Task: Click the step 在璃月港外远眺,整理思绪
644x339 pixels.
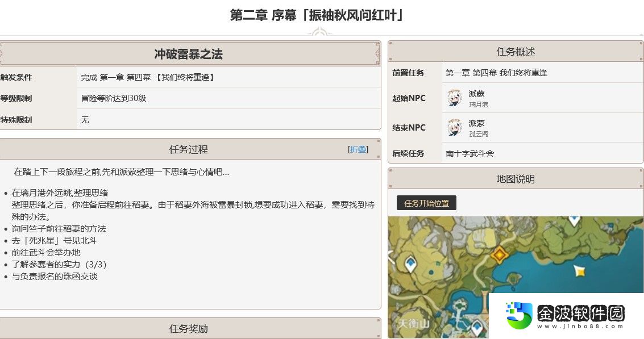Action: click(60, 192)
